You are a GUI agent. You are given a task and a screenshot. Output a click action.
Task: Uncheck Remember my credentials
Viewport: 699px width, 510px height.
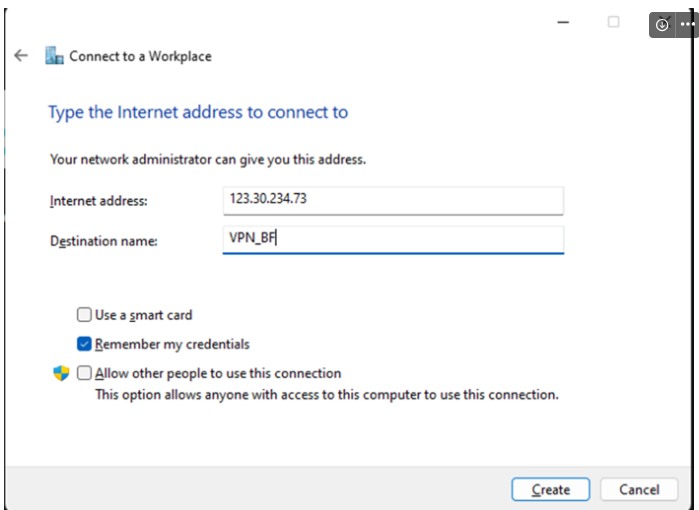point(84,344)
